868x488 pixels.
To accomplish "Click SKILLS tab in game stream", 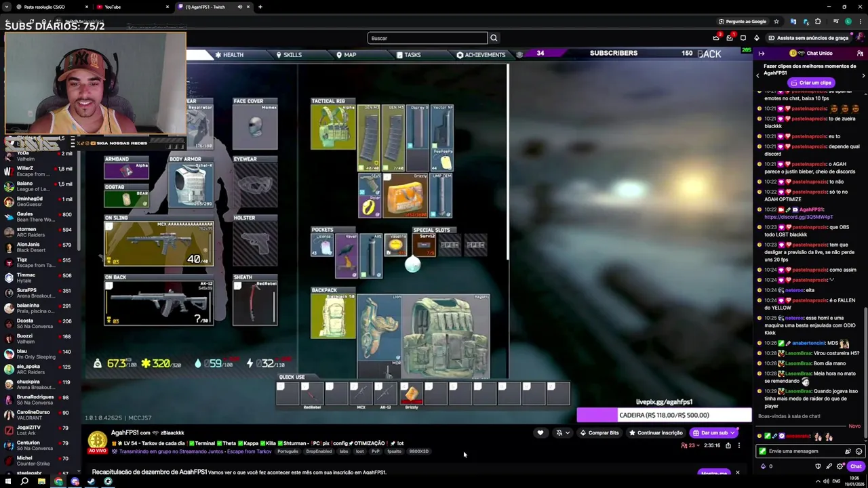I will (x=289, y=55).
